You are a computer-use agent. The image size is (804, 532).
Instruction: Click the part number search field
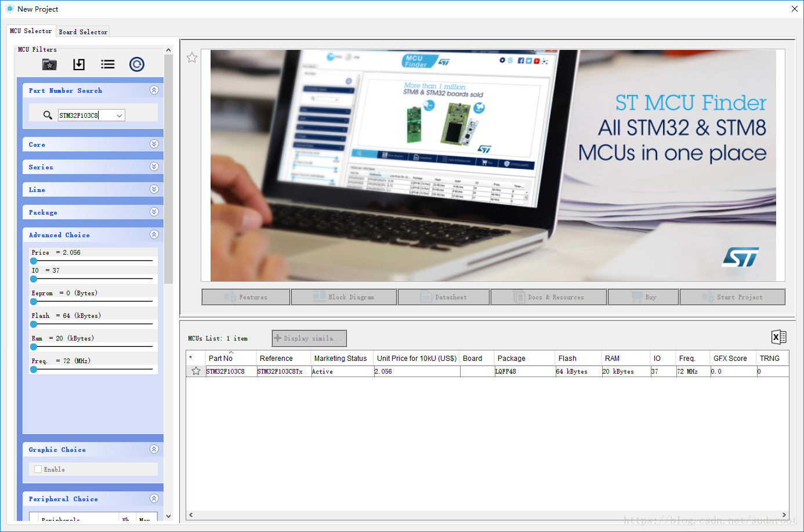86,115
